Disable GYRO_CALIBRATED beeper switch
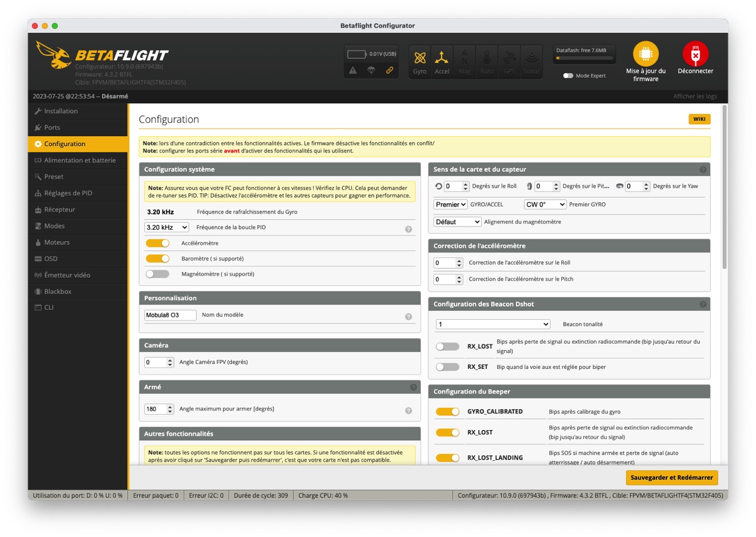The image size is (756, 537). click(x=447, y=411)
